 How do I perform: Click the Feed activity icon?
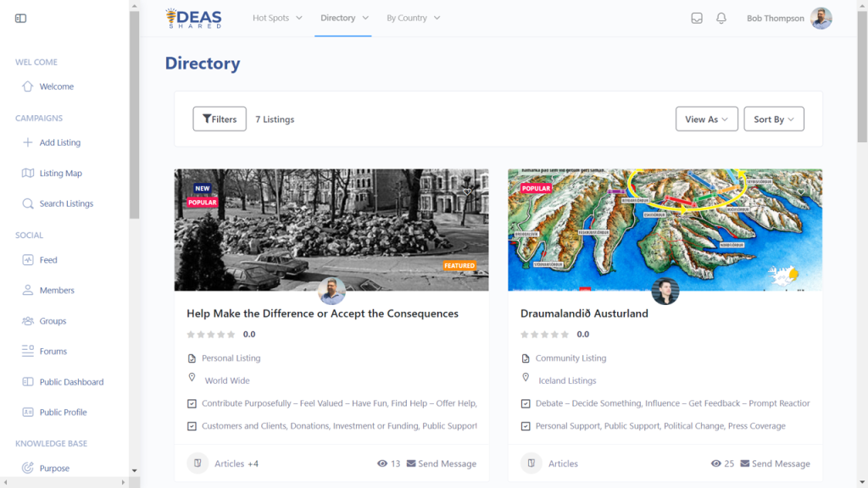28,259
